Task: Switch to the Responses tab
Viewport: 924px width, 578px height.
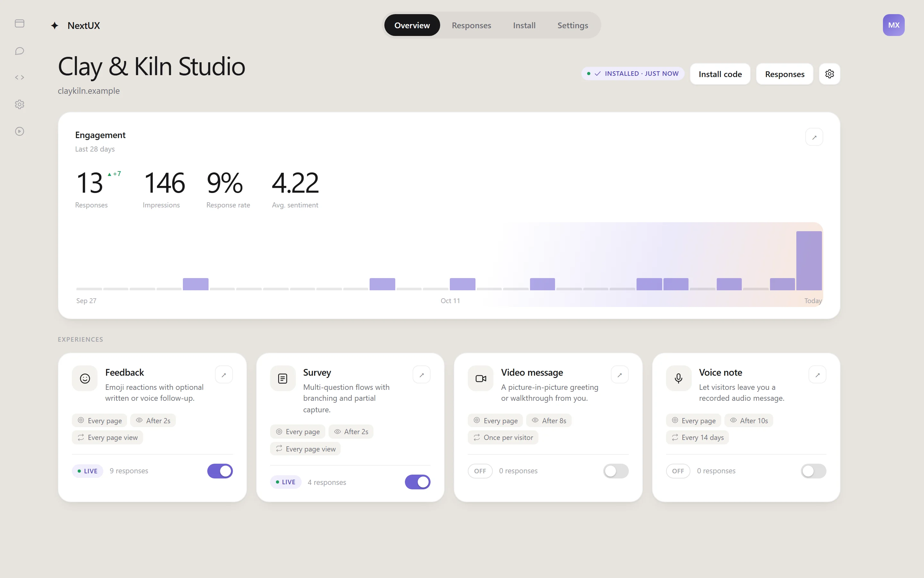Action: pyautogui.click(x=471, y=25)
